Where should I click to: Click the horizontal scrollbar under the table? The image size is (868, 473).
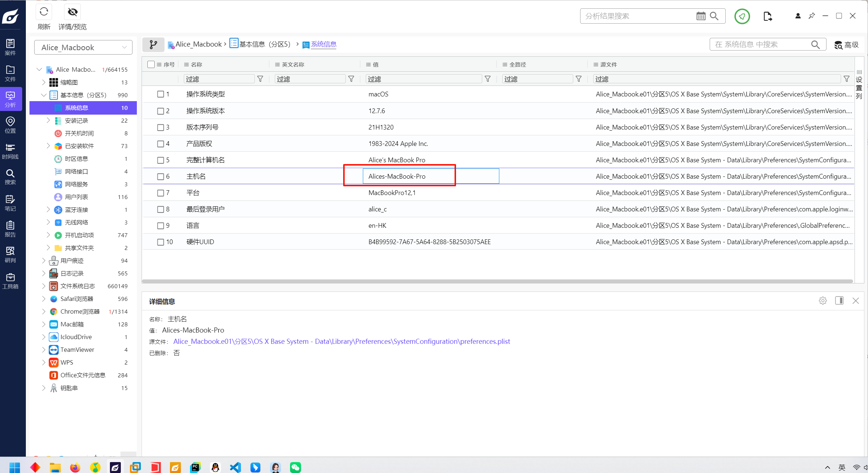[x=497, y=281]
